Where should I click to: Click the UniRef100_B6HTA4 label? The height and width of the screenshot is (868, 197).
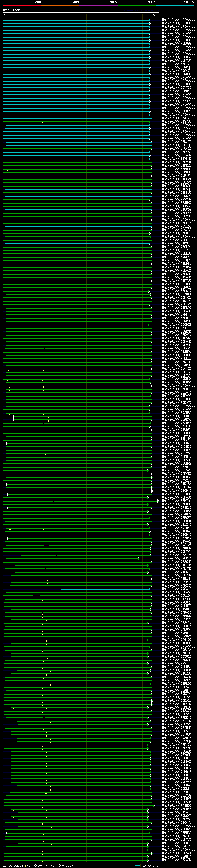tap(176, 501)
